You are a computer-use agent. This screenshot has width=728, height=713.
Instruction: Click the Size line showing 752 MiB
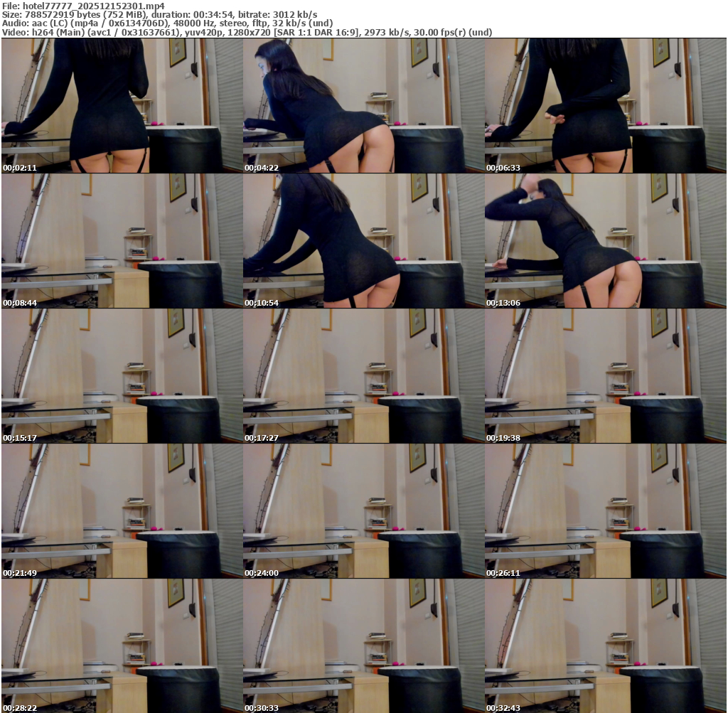click(160, 15)
